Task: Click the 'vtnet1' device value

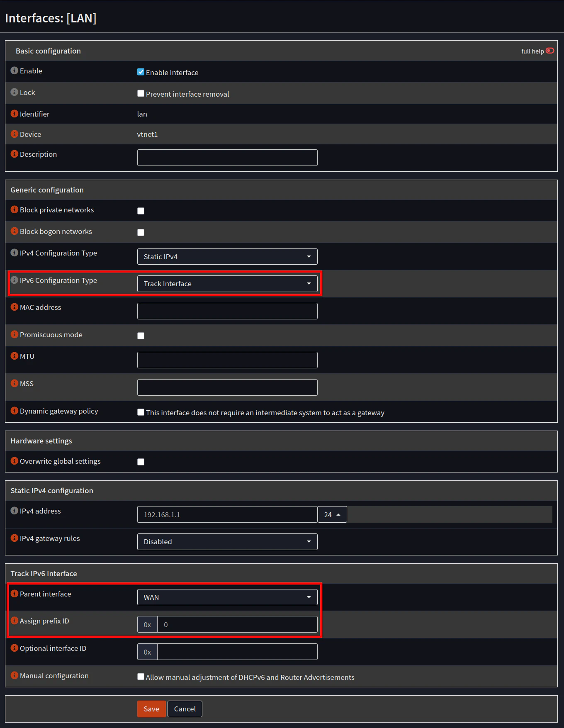Action: [x=147, y=134]
